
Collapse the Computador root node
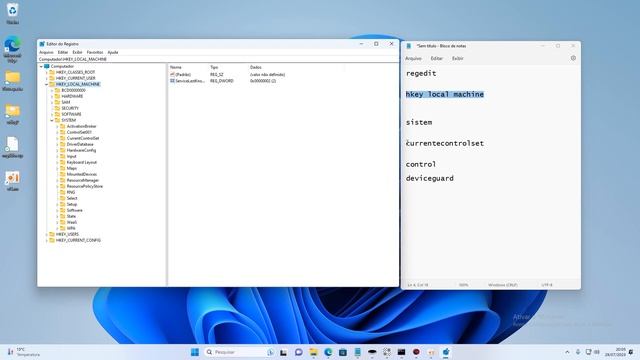[x=41, y=66]
